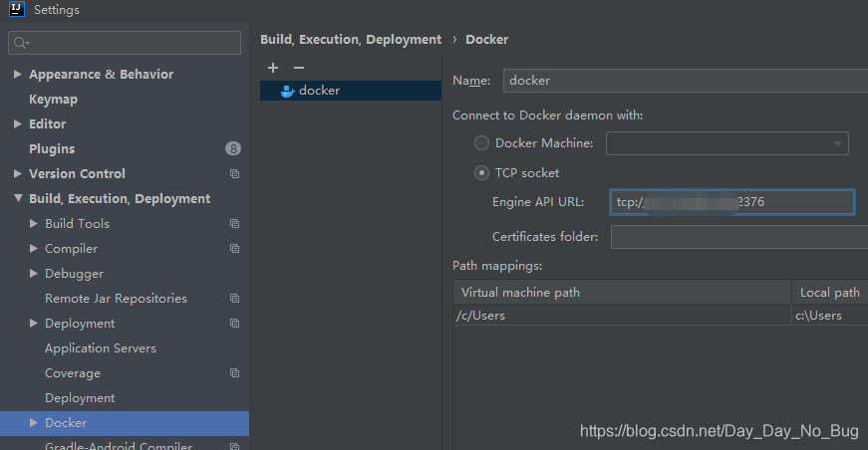This screenshot has width=868, height=450.
Task: Click project-level icon beside Version Control
Action: (x=235, y=173)
